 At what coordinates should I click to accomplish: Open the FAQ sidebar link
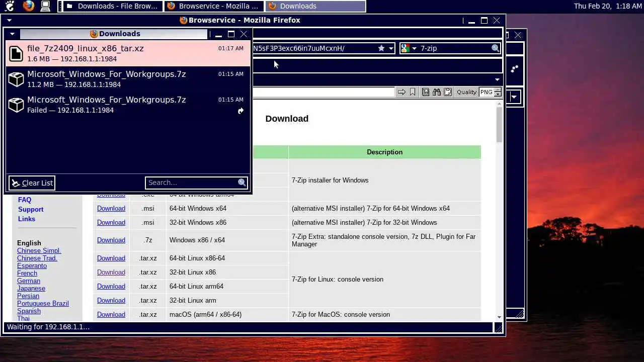(x=25, y=200)
